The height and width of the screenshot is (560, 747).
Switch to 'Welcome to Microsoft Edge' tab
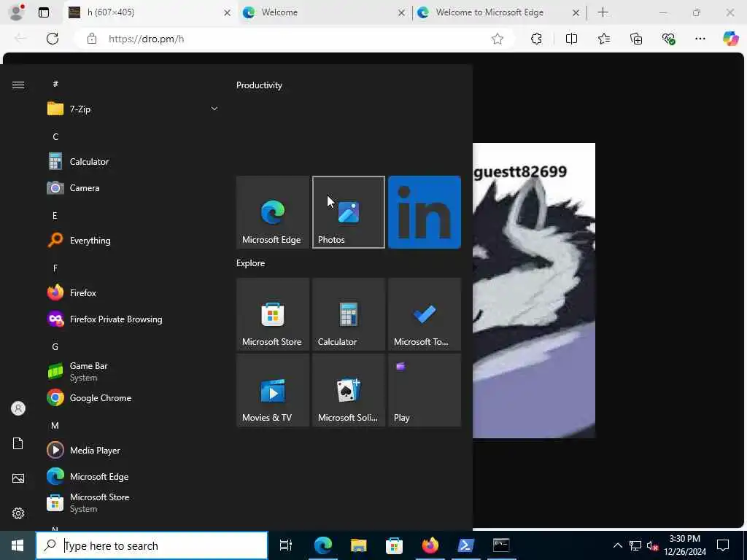[499, 12]
